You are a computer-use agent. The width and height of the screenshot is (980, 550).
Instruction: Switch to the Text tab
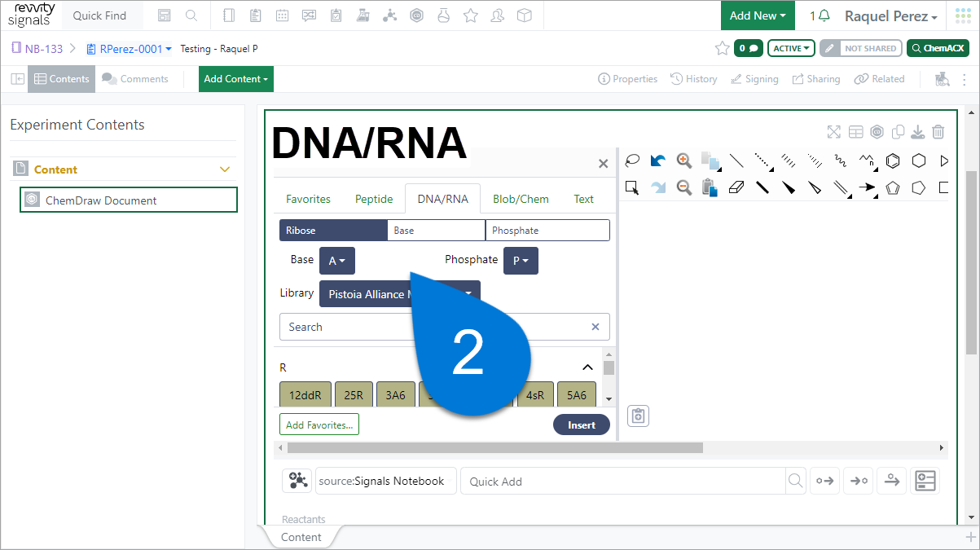(583, 199)
